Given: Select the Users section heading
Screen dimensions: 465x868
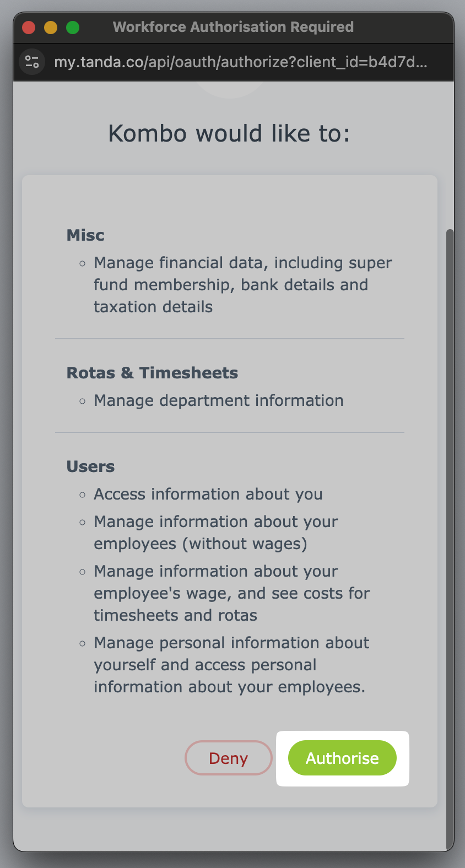Looking at the screenshot, I should 90,466.
